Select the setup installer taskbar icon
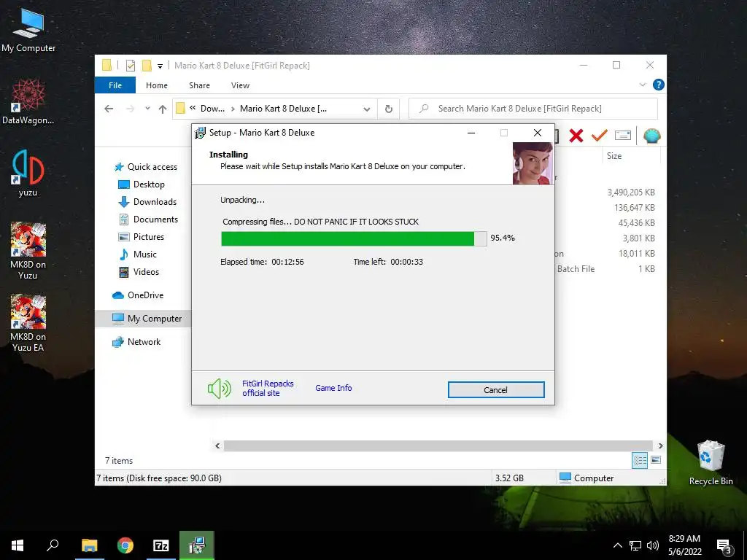This screenshot has height=560, width=747. click(x=197, y=545)
